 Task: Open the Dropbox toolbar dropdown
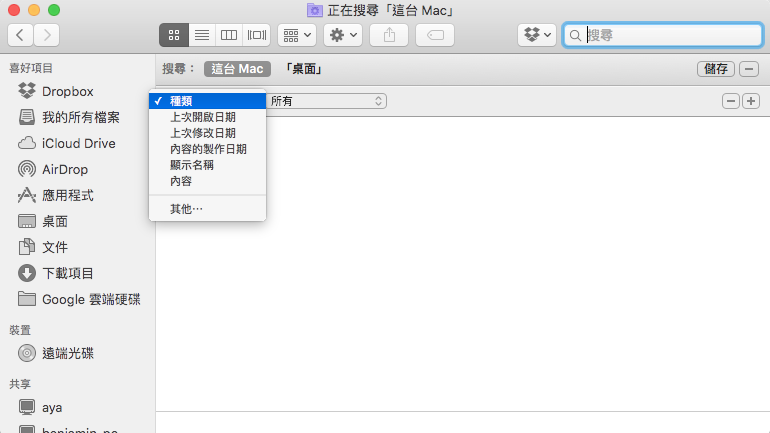click(537, 35)
